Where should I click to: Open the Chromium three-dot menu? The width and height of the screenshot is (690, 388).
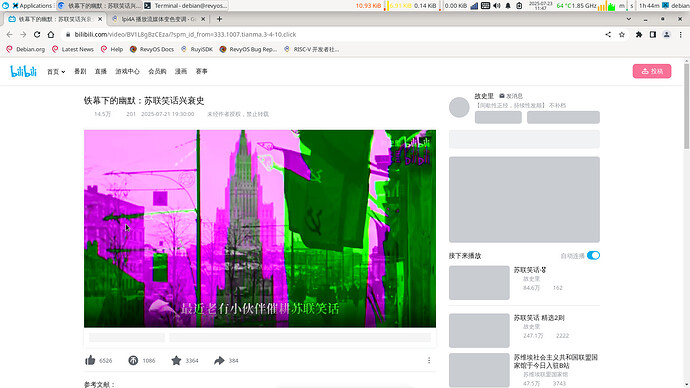click(x=680, y=34)
